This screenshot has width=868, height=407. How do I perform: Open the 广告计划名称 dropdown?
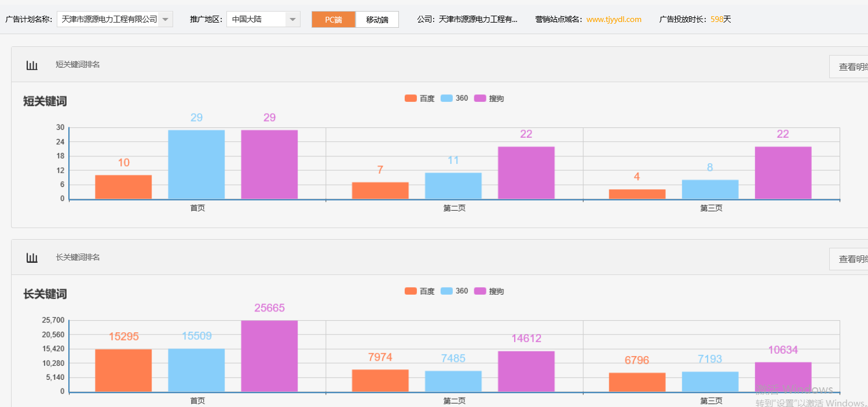coord(165,19)
